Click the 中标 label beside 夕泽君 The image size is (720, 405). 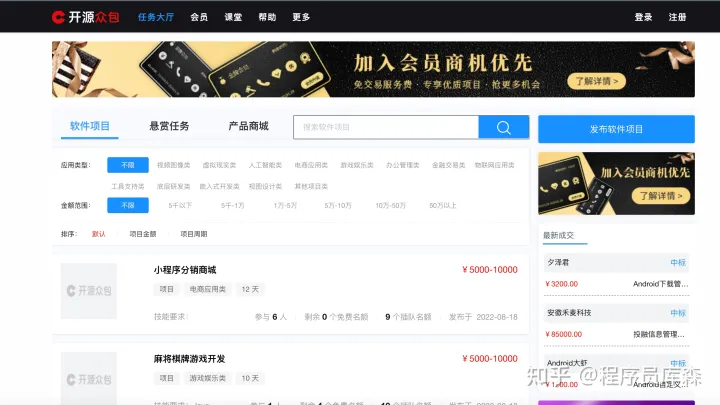[678, 262]
